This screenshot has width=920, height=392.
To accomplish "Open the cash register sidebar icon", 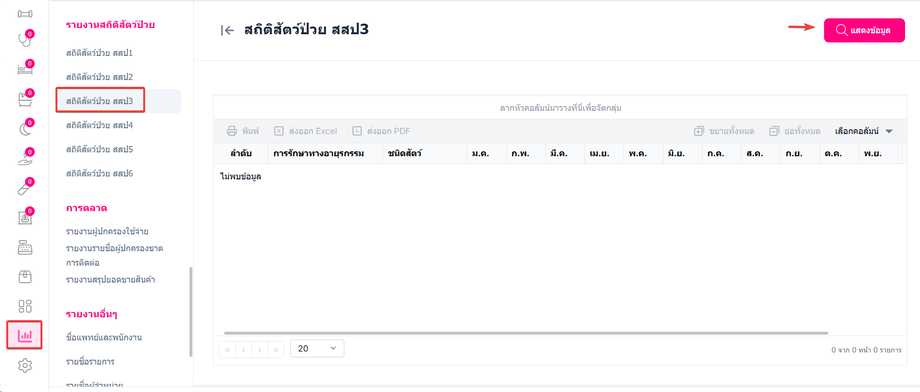I will (25, 247).
